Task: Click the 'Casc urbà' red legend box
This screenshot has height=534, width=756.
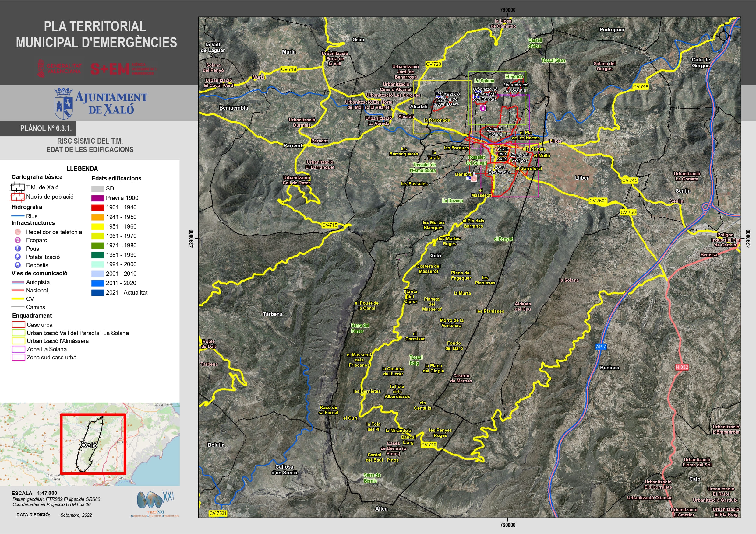Action: tap(19, 325)
